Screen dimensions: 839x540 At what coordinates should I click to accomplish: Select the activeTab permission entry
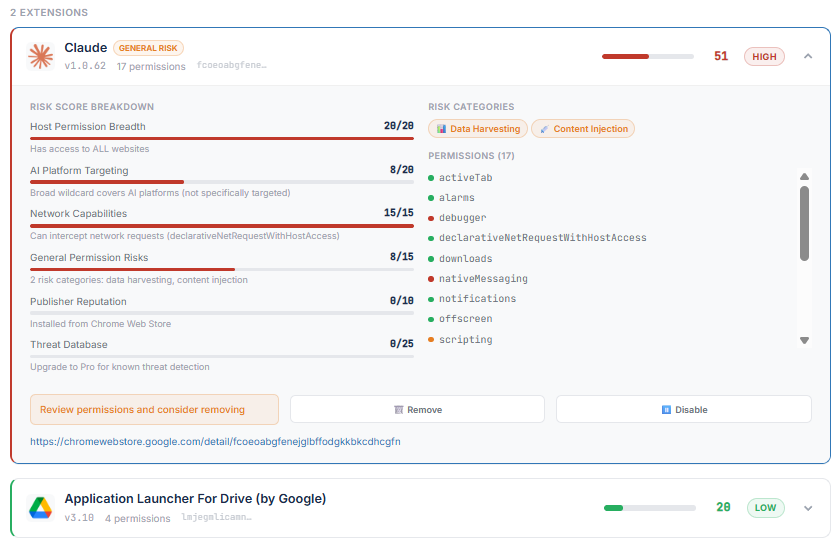pyautogui.click(x=460, y=178)
